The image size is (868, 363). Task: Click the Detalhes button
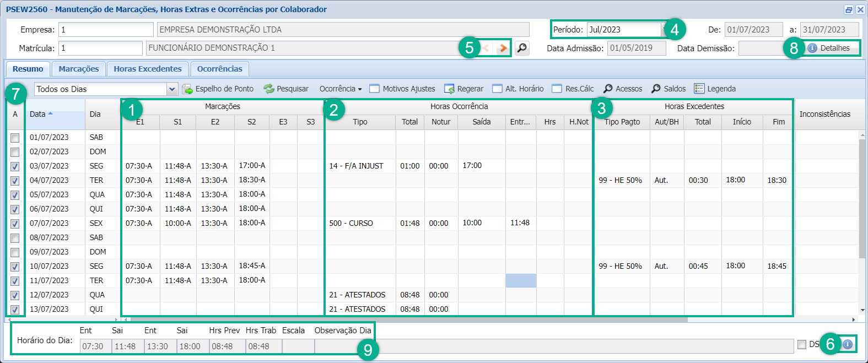829,48
